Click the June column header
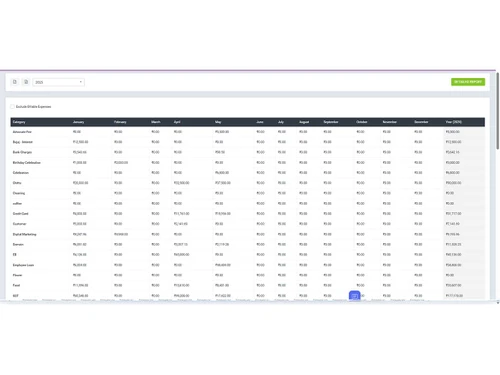This screenshot has width=500, height=375. tap(260, 122)
